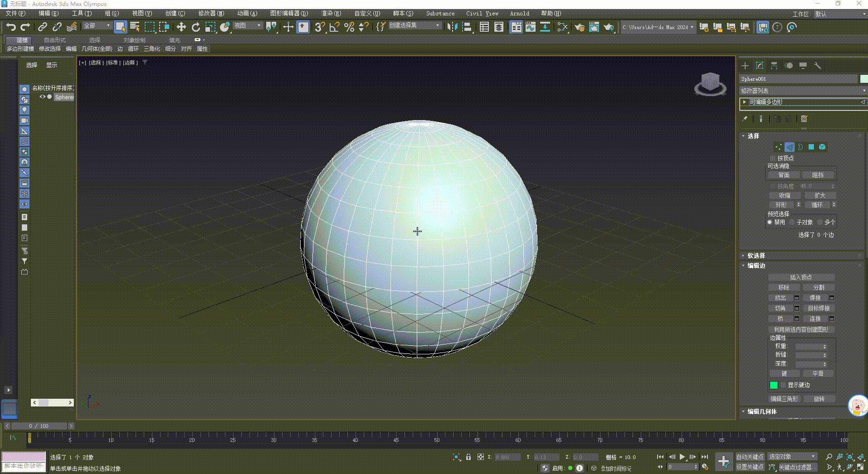Undo the last action

[11, 27]
